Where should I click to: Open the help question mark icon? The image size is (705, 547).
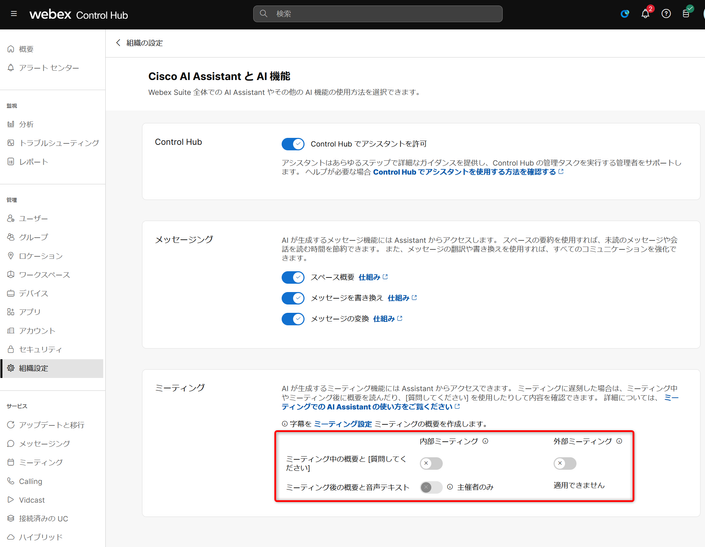click(666, 14)
